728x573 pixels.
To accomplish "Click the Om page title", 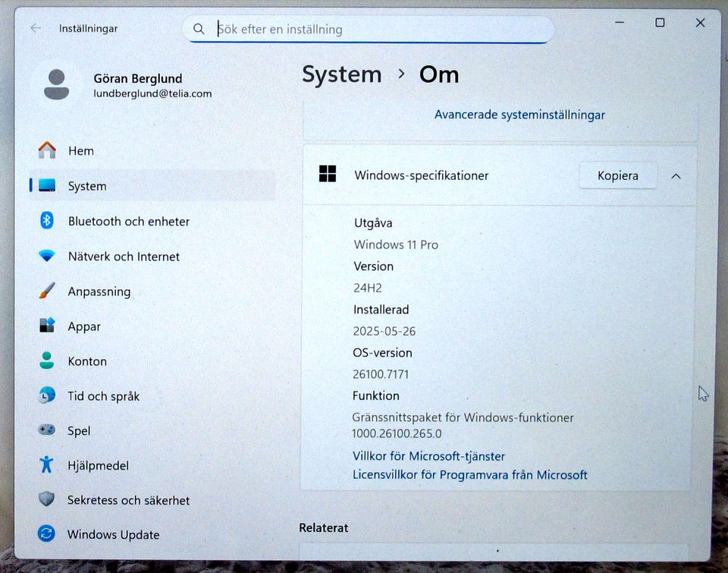I will point(439,74).
